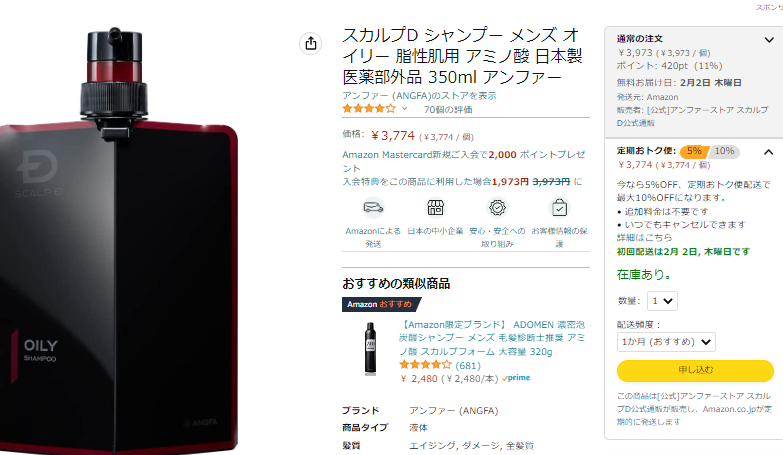Click the customer information protection icon

pyautogui.click(x=559, y=208)
